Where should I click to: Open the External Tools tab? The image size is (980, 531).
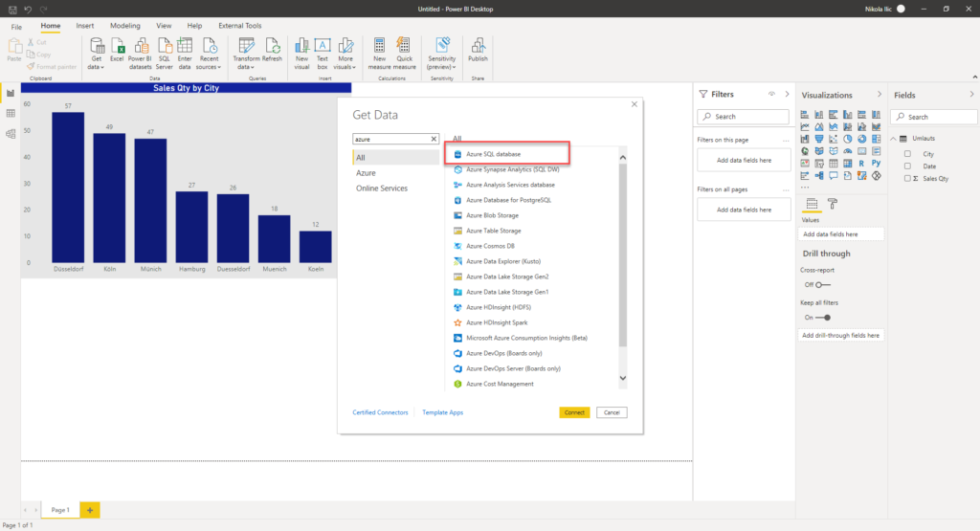pos(240,26)
